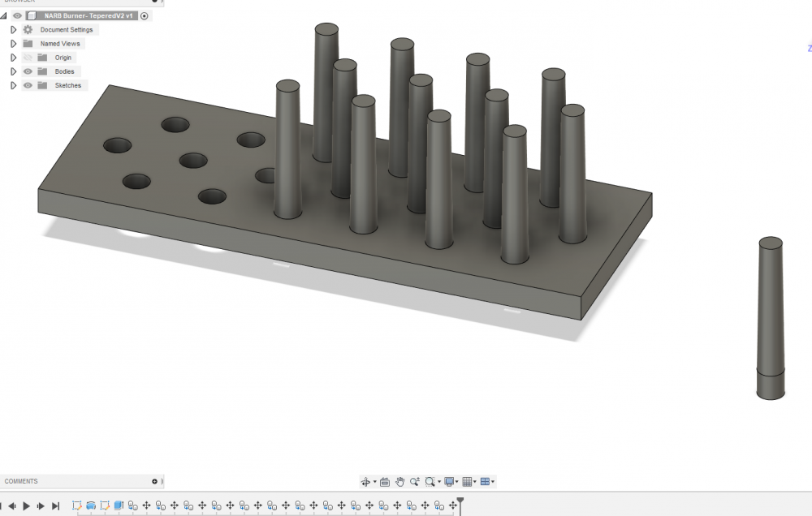Add a comment with the plus icon
This screenshot has width=812, height=516.
pos(154,481)
